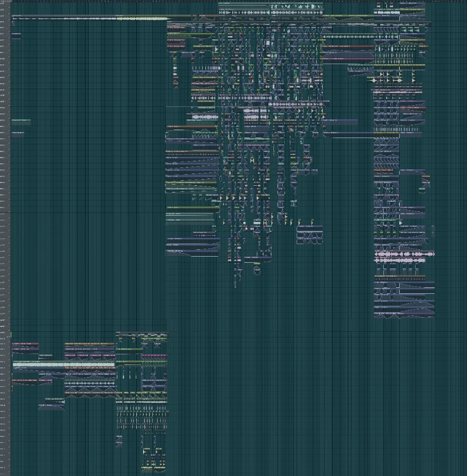
Task: Click the wide mint-colored waveform clip in the lower-left cluster
Action: 64,365
